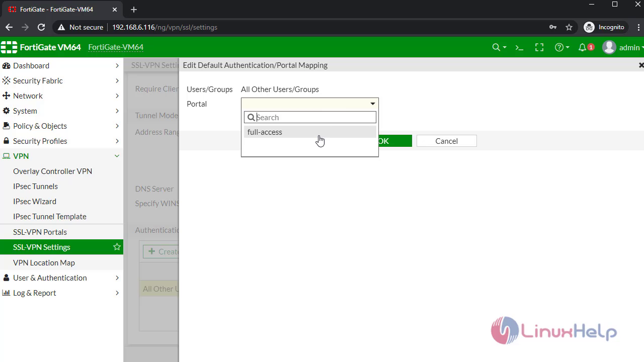The image size is (644, 362).
Task: Toggle the Portal dropdown arrow
Action: coord(373,104)
